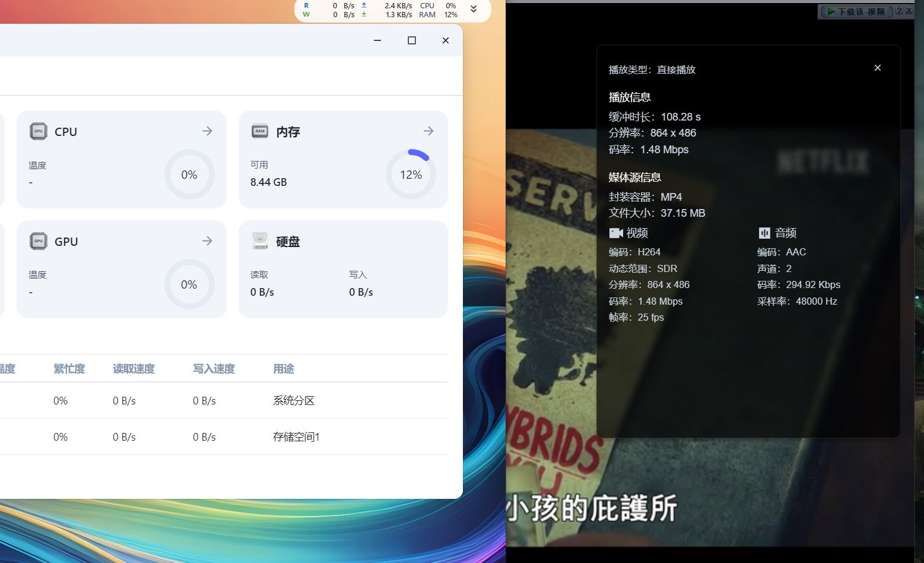Click the 码率：294.92 Kbps audio bitrate line
The height and width of the screenshot is (563, 924).
tap(799, 285)
